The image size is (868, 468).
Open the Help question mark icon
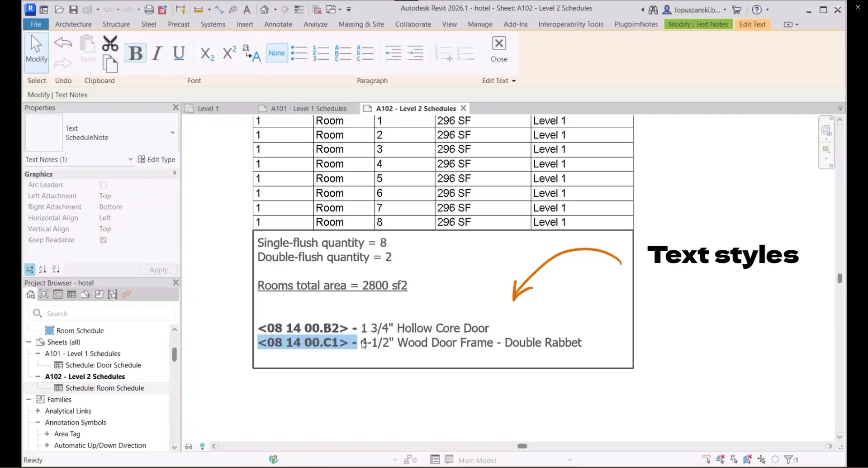(756, 10)
